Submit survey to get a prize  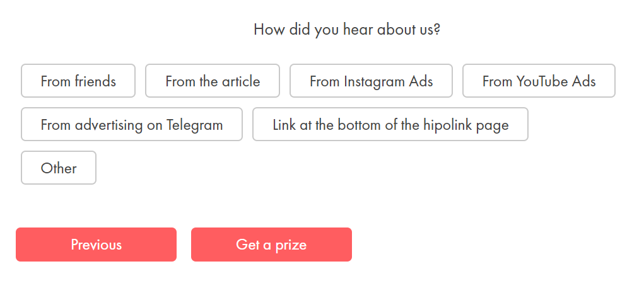[271, 245]
